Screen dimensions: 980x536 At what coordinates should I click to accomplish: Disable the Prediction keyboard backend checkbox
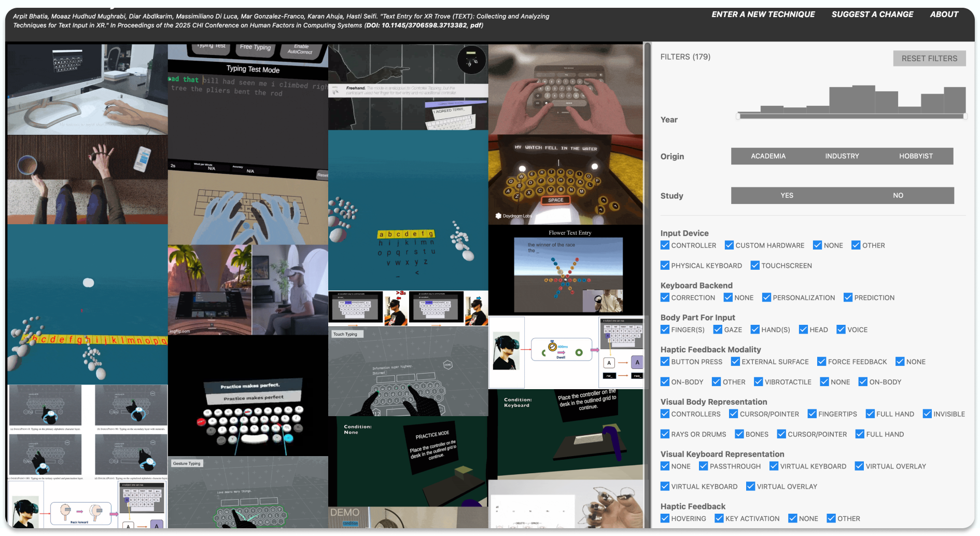click(x=848, y=297)
